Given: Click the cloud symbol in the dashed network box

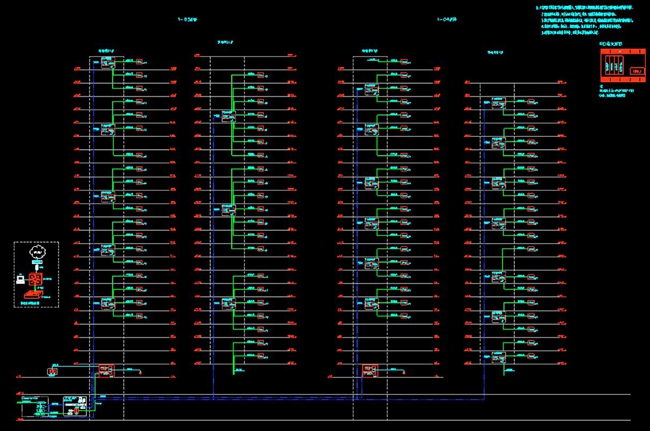Looking at the screenshot, I should point(36,253).
